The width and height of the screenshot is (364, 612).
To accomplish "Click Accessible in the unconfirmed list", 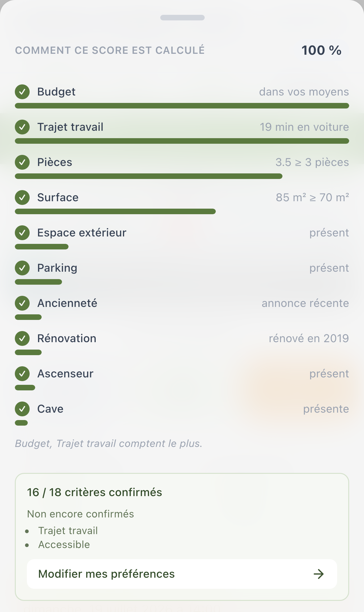I will tap(64, 545).
